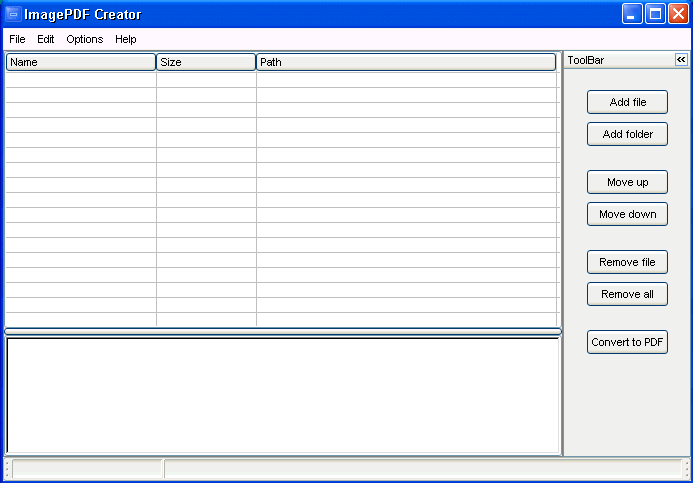Click the Move down button
The image size is (693, 483).
tap(627, 214)
